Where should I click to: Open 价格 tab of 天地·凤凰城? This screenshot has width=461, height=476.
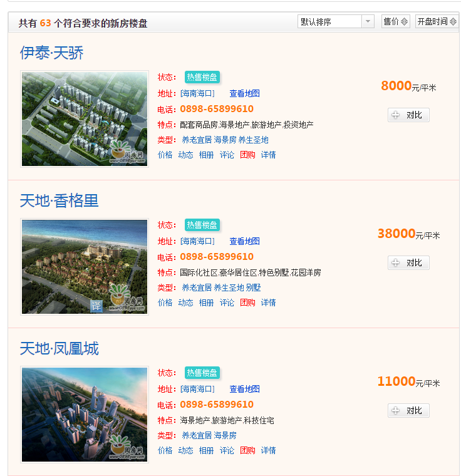(x=165, y=450)
